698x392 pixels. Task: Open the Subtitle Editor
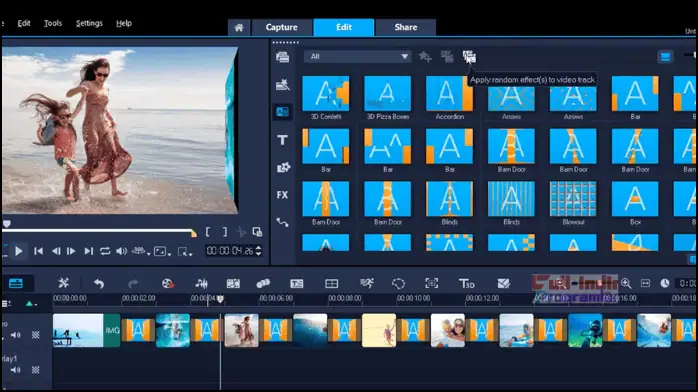[x=296, y=283]
